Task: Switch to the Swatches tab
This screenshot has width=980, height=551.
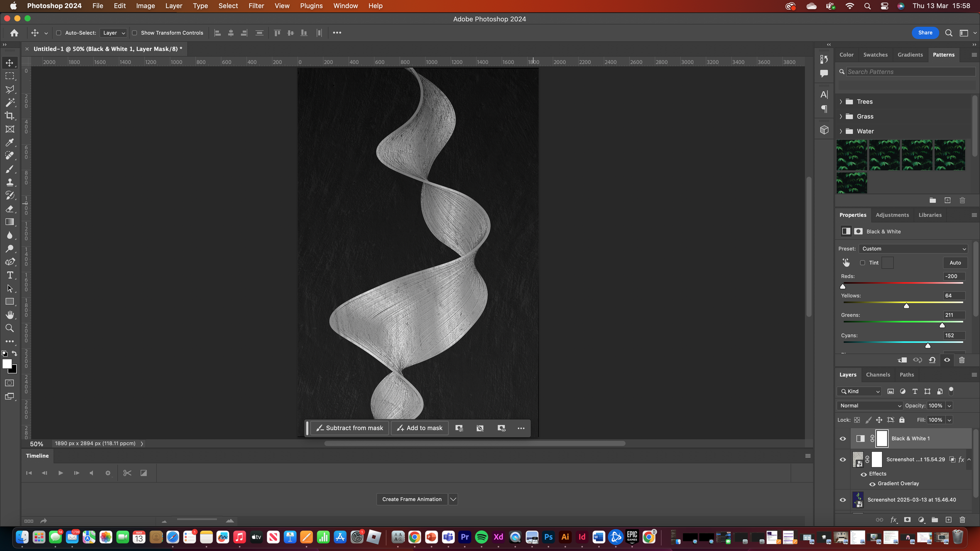Action: coord(875,55)
